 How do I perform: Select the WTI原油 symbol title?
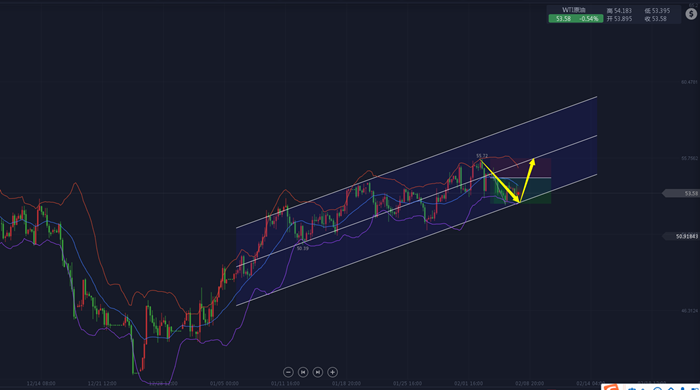point(574,10)
